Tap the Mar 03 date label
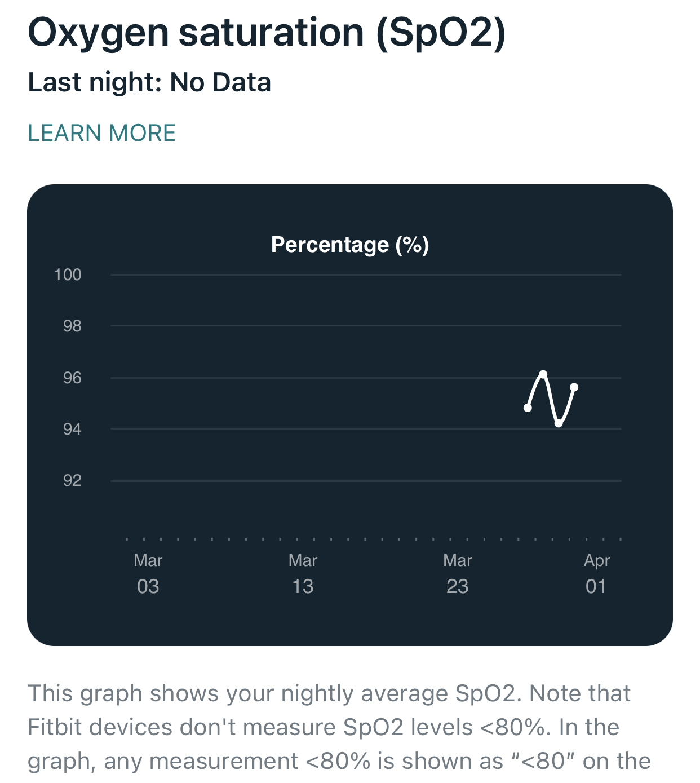This screenshot has height=783, width=700. click(148, 574)
